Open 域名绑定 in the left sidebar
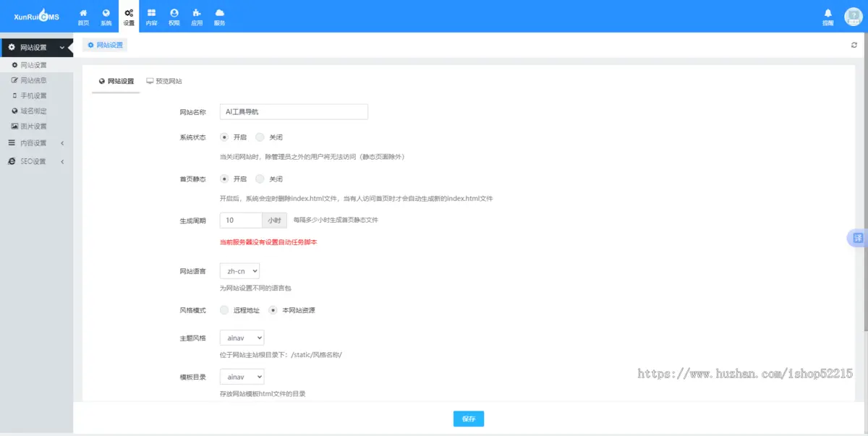Image resolution: width=868 pixels, height=436 pixels. point(34,110)
